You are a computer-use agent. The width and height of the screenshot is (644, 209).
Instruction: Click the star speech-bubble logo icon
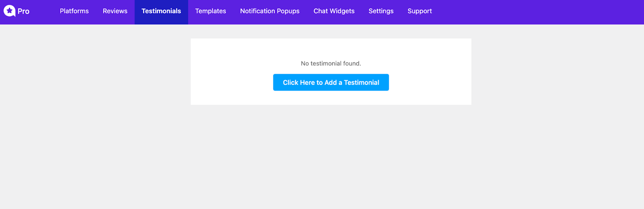point(9,11)
